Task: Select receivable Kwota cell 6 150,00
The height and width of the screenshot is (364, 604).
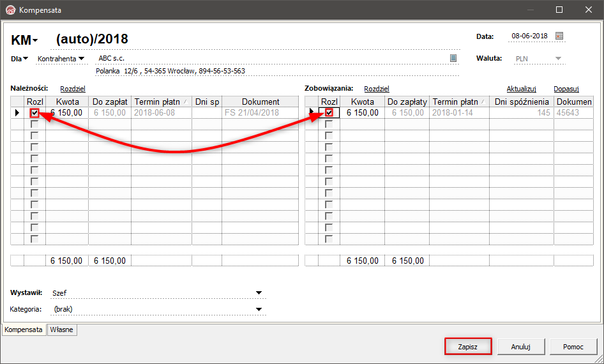Action: pyautogui.click(x=67, y=113)
